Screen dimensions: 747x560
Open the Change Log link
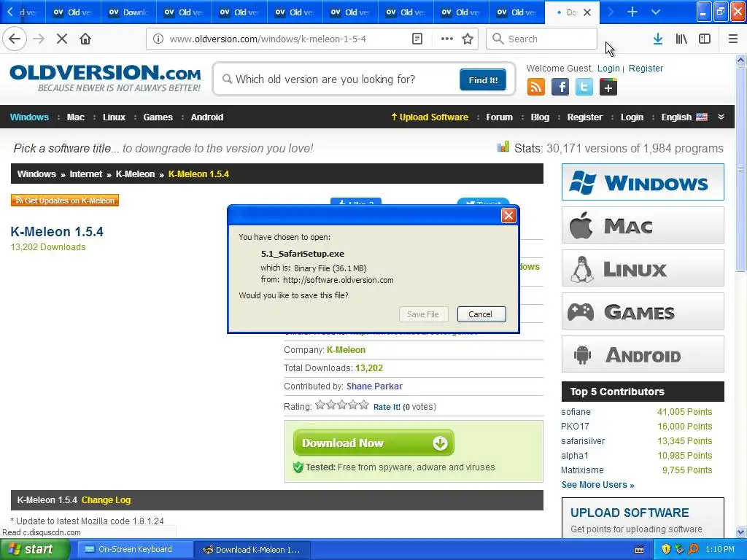(x=106, y=500)
